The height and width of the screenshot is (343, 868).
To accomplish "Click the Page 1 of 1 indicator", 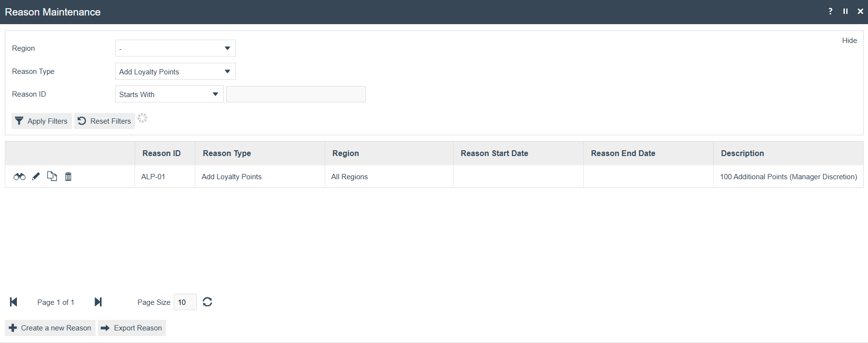I will click(x=56, y=302).
